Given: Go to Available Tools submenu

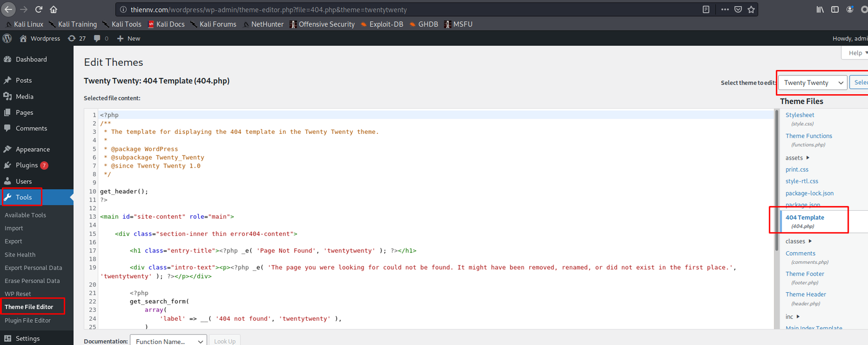Looking at the screenshot, I should point(25,215).
